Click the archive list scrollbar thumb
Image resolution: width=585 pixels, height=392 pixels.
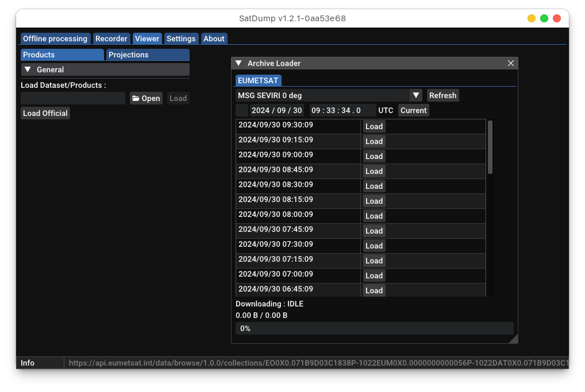pyautogui.click(x=490, y=147)
